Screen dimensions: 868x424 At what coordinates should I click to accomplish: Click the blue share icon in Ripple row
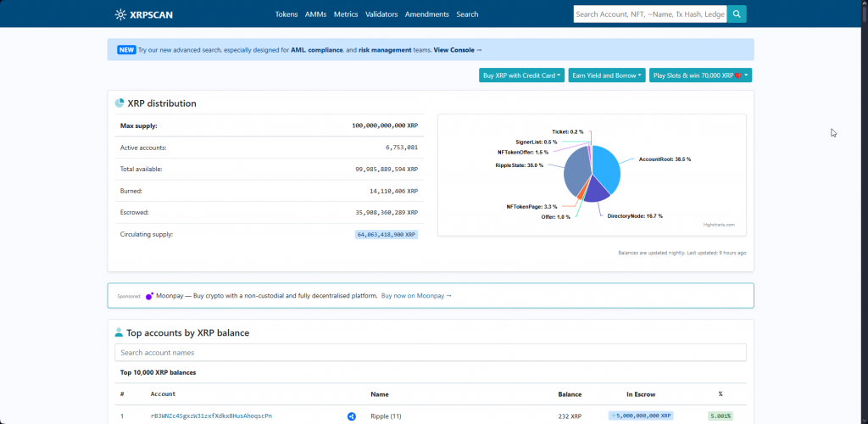tap(351, 416)
